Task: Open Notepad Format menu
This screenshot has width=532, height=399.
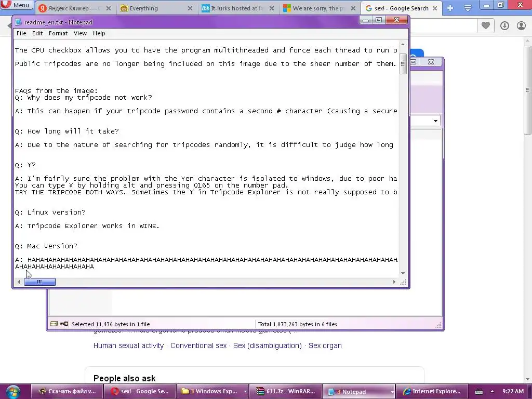Action: point(58,33)
